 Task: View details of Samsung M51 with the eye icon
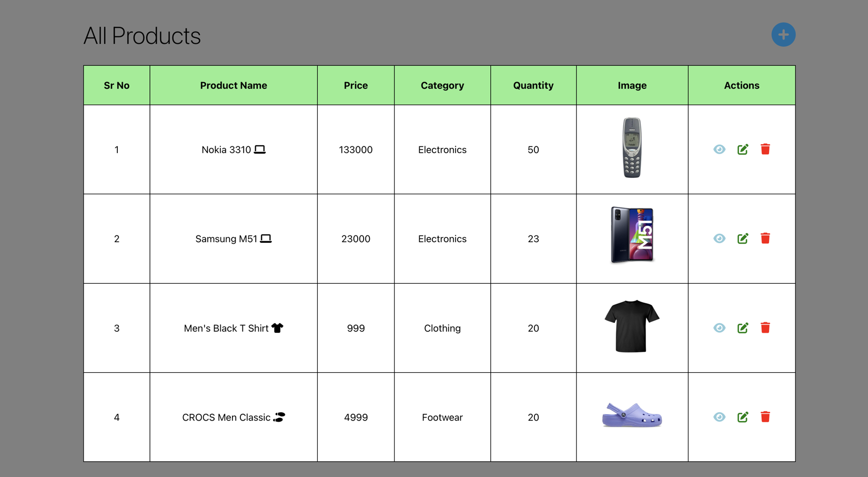click(x=719, y=238)
